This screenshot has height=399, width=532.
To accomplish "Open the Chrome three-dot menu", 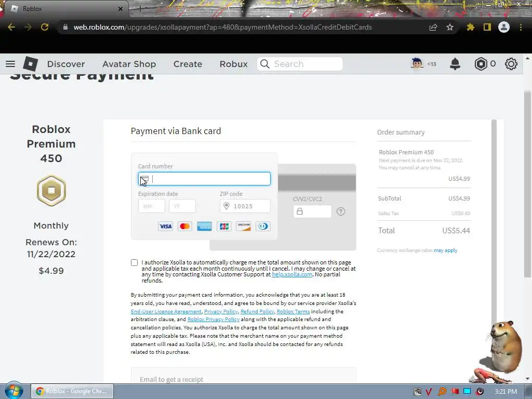I will (x=521, y=27).
